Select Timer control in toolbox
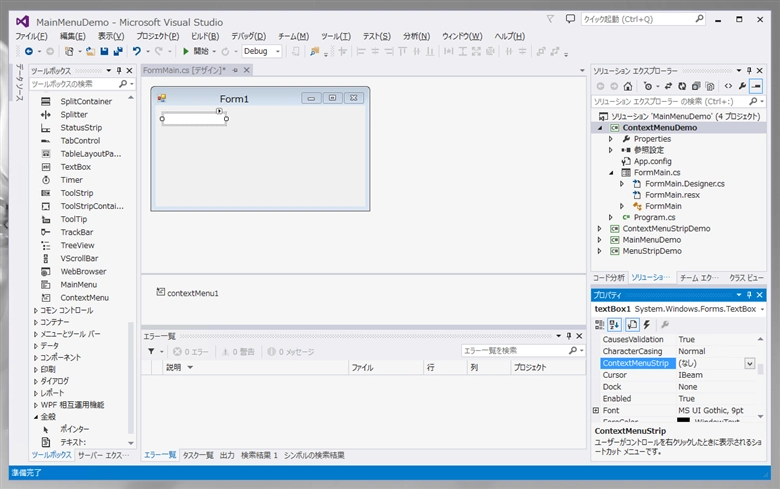780x489 pixels. [72, 180]
